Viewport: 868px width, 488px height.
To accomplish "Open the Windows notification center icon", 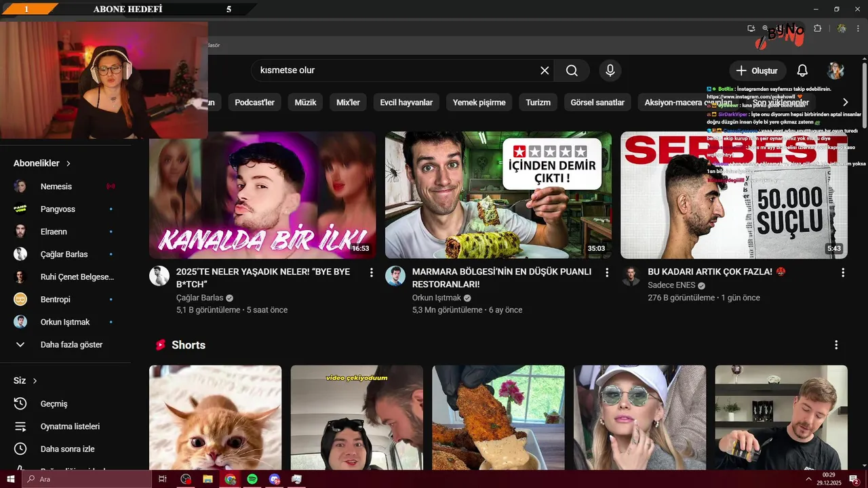I will [854, 479].
